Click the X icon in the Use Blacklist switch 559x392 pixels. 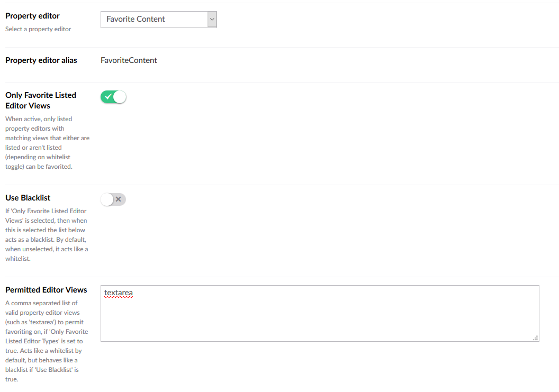click(119, 199)
